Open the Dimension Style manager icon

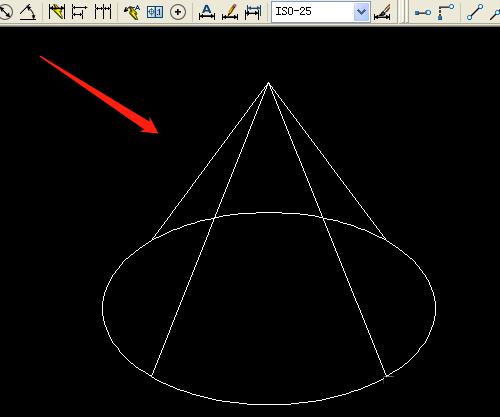[x=382, y=12]
